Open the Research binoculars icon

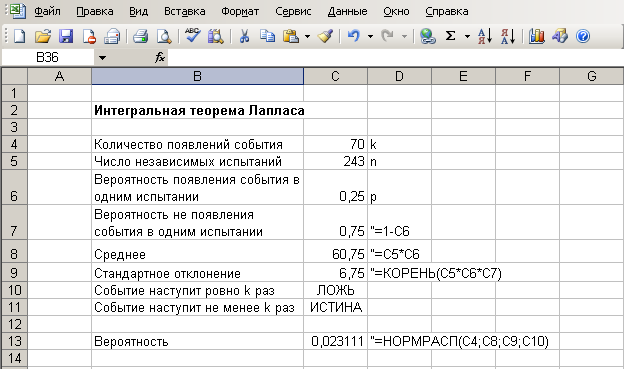[216, 36]
